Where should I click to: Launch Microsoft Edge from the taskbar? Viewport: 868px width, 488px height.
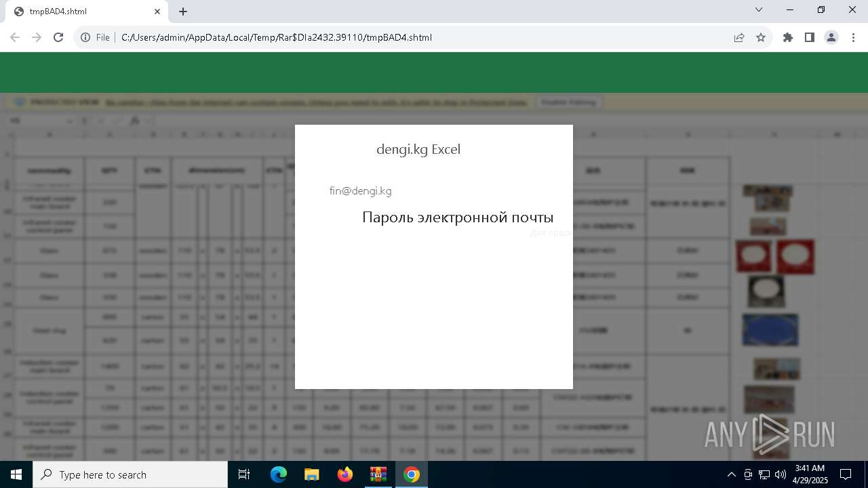click(279, 474)
